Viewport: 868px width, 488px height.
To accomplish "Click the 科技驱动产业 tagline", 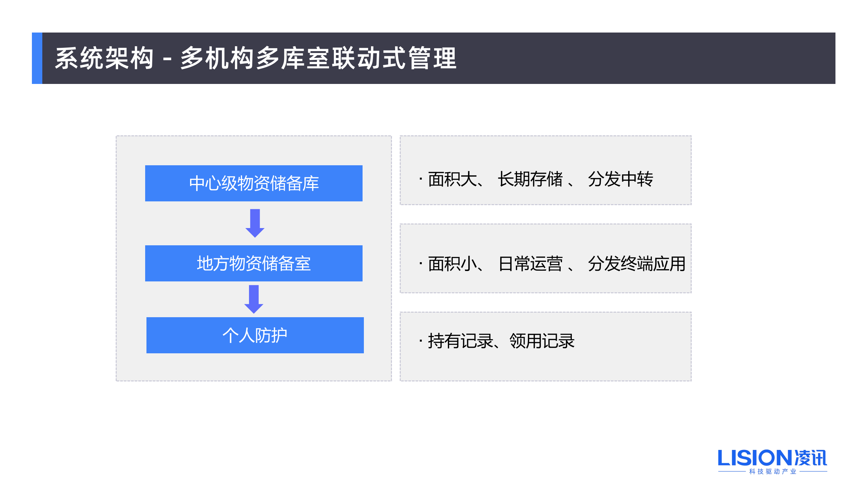I will 772,471.
